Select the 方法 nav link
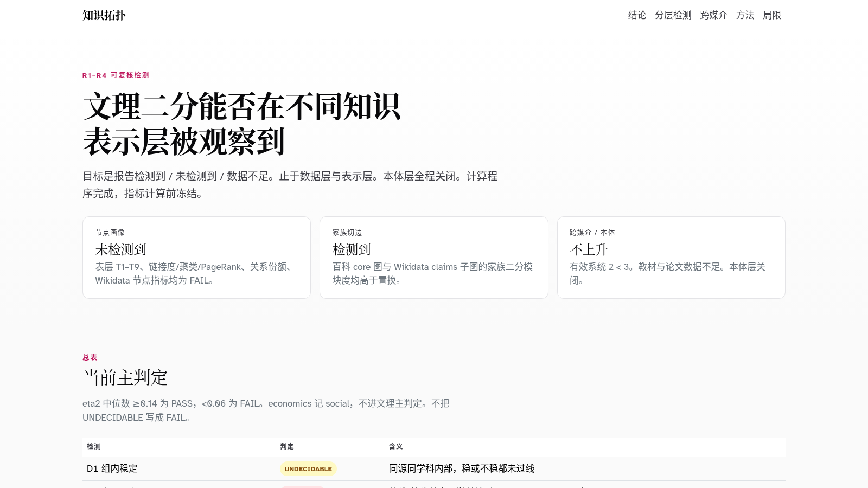 (745, 15)
